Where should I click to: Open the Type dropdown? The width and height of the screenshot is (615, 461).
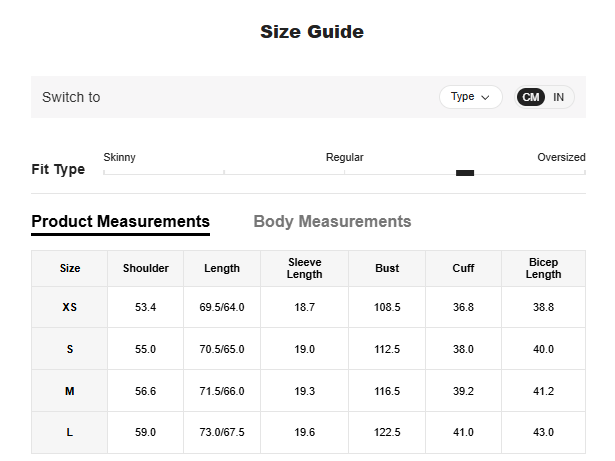470,97
